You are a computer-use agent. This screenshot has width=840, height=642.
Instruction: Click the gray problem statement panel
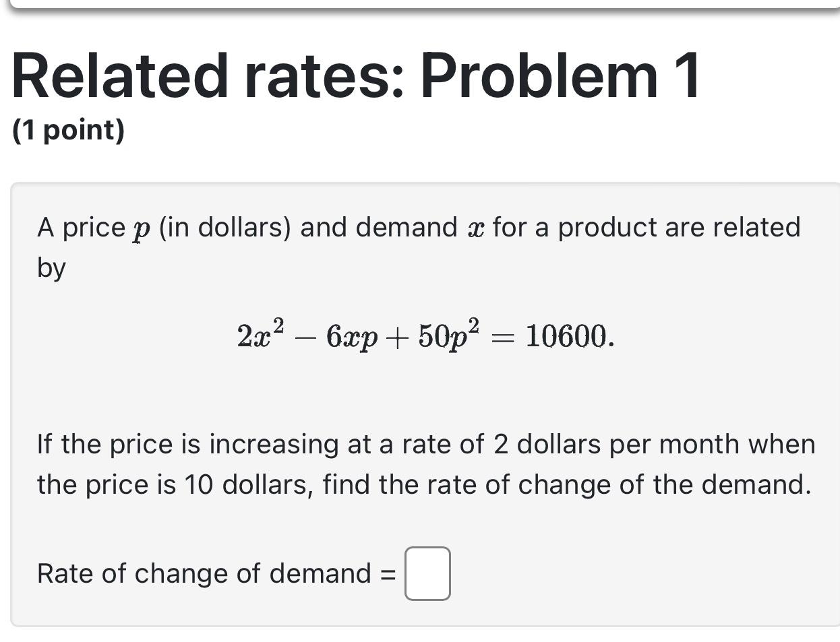(418, 397)
